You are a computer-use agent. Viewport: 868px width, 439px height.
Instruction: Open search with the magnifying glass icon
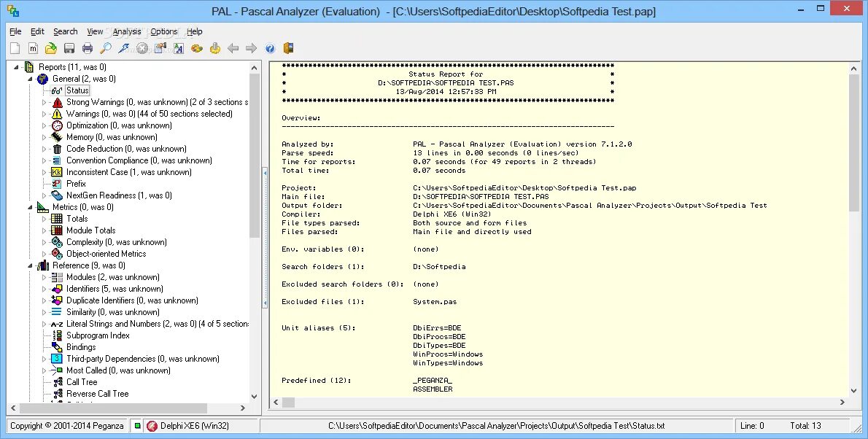pyautogui.click(x=106, y=49)
